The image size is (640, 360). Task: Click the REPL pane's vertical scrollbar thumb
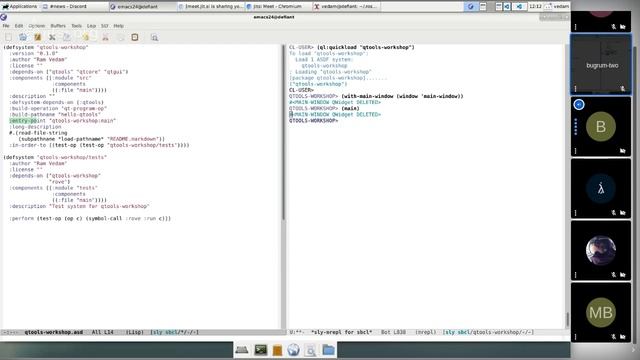point(567,319)
